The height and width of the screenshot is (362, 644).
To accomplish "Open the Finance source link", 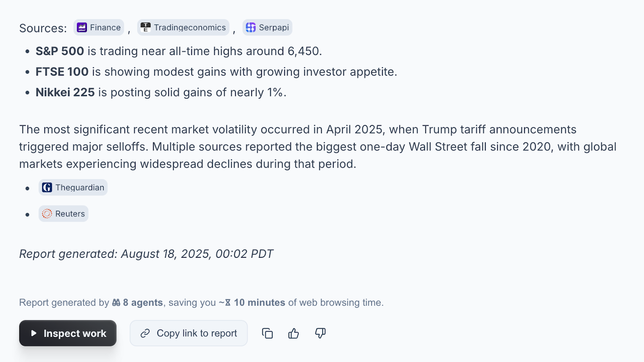I will [x=99, y=27].
